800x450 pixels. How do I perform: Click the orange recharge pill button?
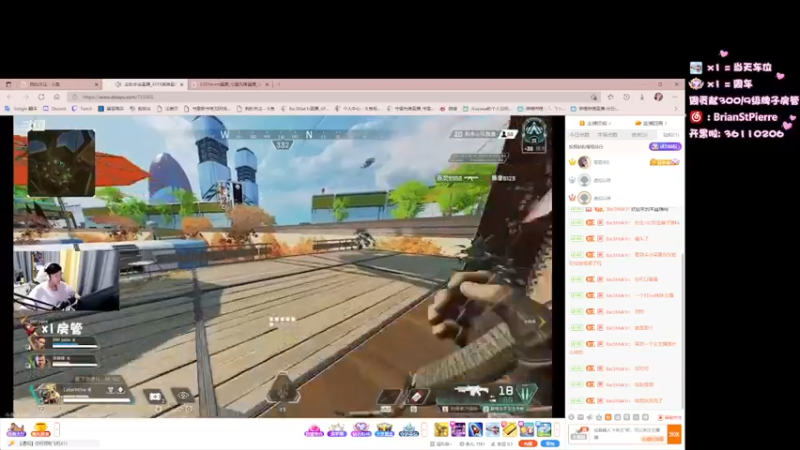click(527, 443)
